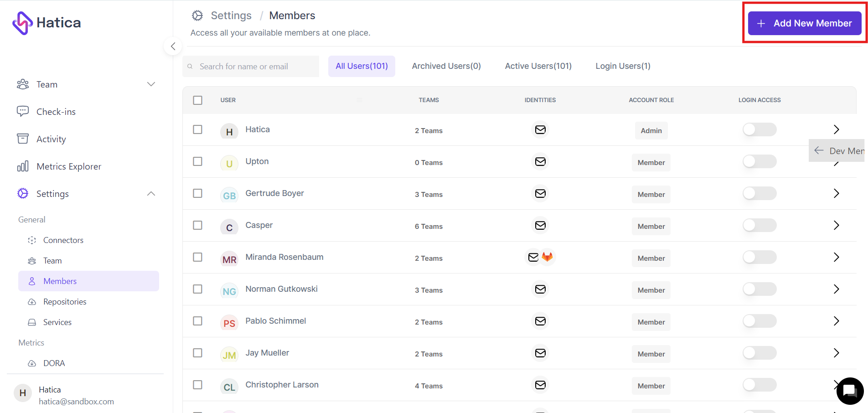The height and width of the screenshot is (413, 868).
Task: Enable login access toggle for Pablo Schimmel
Action: pos(759,321)
